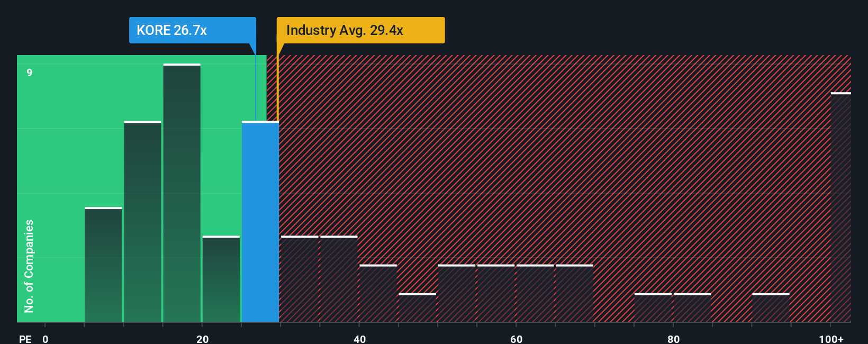Select the bar in the 55-60 PE range
This screenshot has width=868, height=344.
point(496,293)
